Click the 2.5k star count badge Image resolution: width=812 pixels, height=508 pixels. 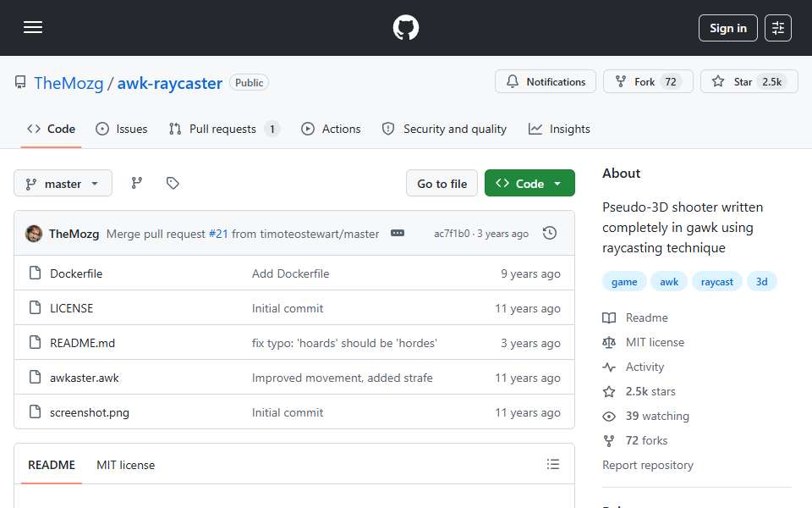[771, 81]
